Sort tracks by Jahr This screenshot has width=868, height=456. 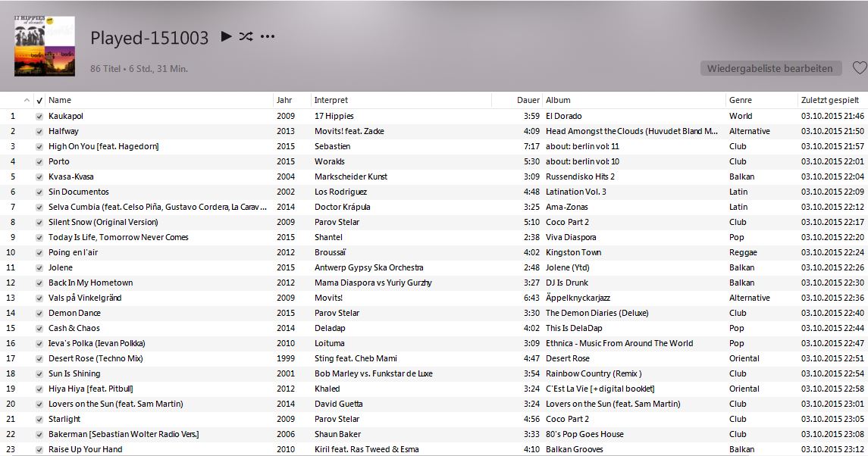283,99
